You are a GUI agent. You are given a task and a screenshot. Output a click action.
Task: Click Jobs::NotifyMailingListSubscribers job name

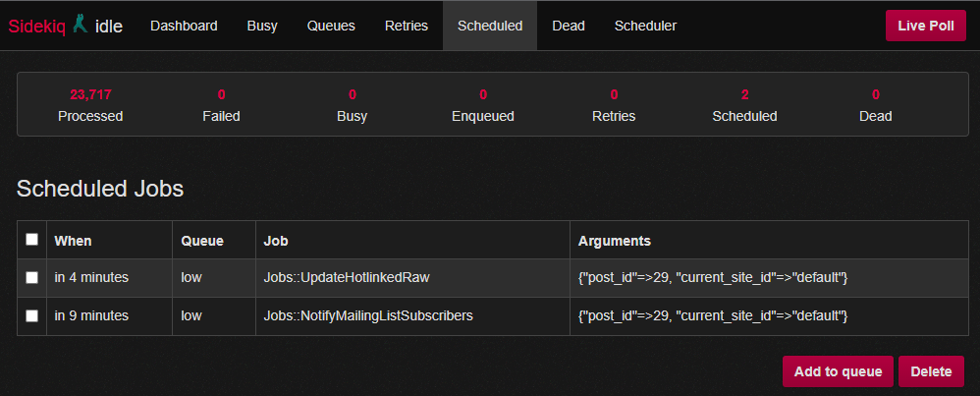pos(368,316)
